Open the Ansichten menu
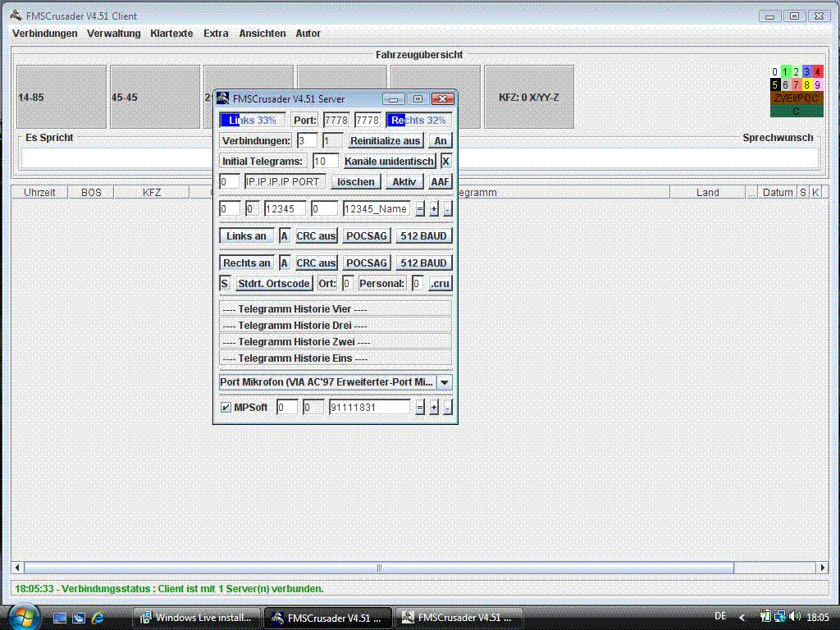 coord(262,33)
